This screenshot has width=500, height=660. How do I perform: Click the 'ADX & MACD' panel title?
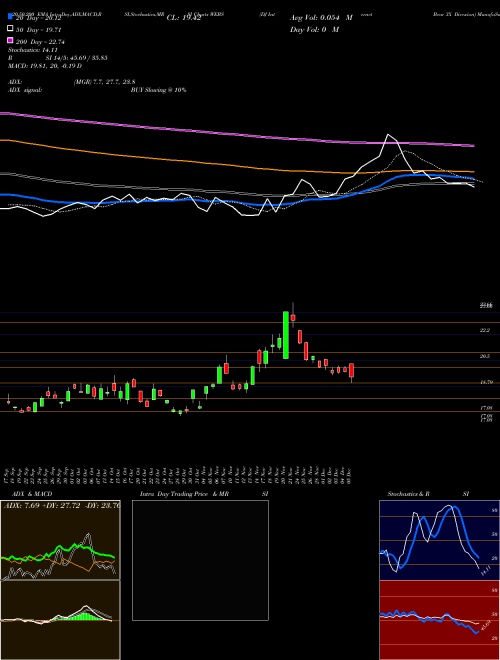32,494
